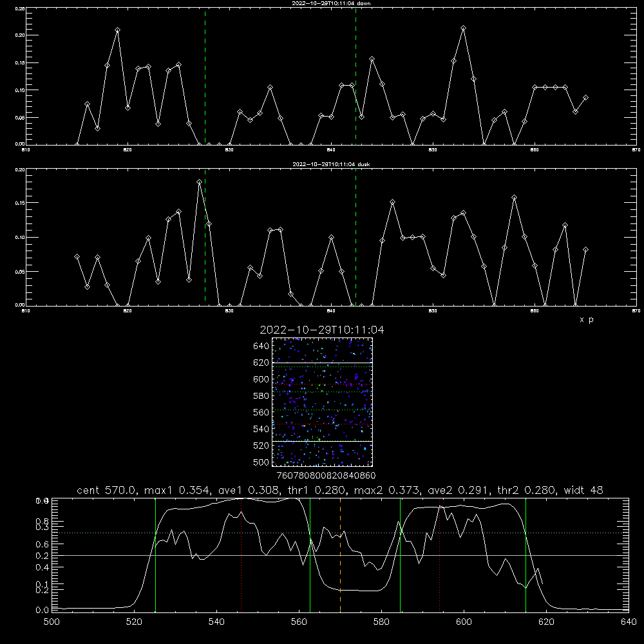Click the '0.20' y-axis label of the dawn plot
Viewport: 644px width, 644px height.
click(20, 35)
